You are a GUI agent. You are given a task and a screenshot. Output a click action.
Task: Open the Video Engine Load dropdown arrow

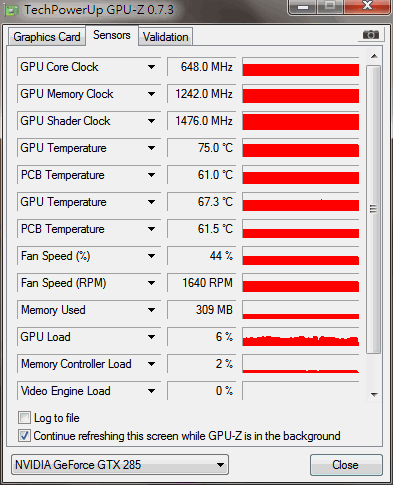tap(151, 391)
